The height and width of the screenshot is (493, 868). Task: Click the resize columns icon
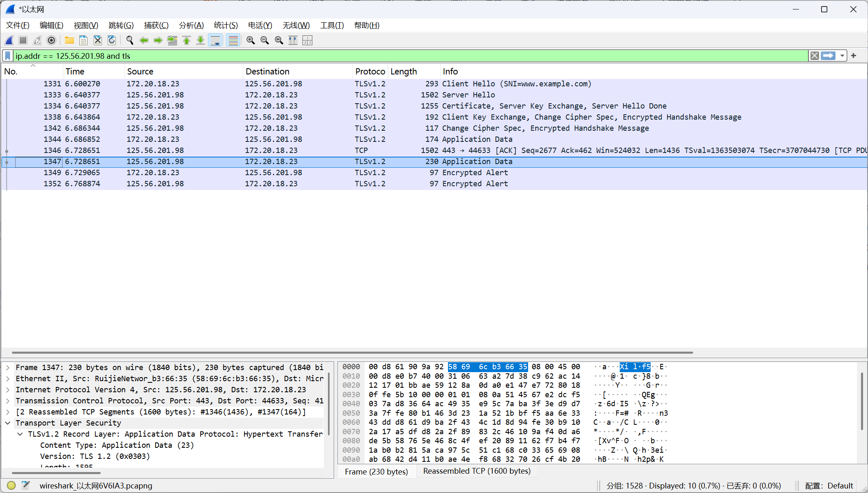[293, 40]
